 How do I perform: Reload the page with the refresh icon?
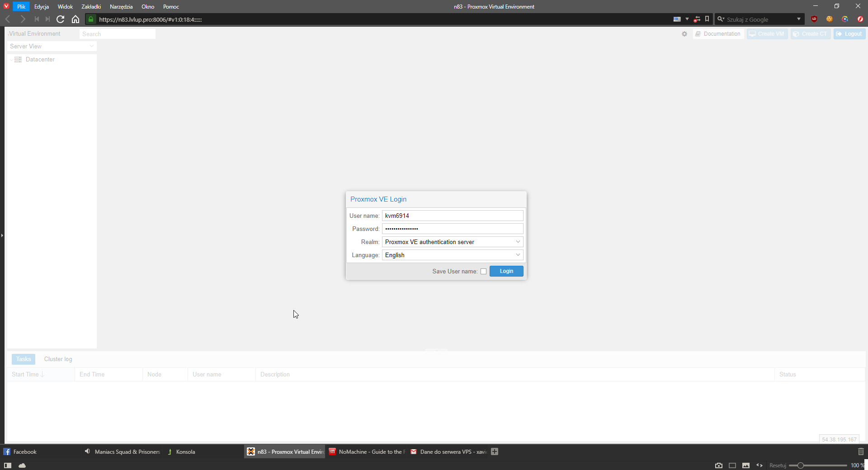pos(61,19)
